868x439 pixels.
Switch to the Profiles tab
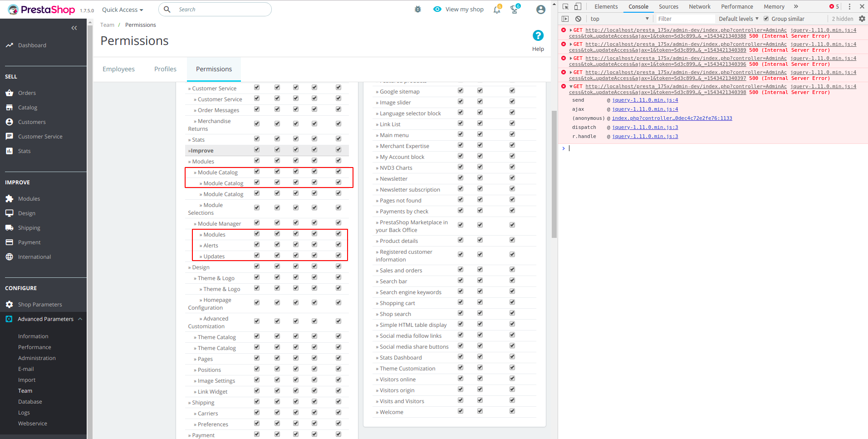[165, 69]
